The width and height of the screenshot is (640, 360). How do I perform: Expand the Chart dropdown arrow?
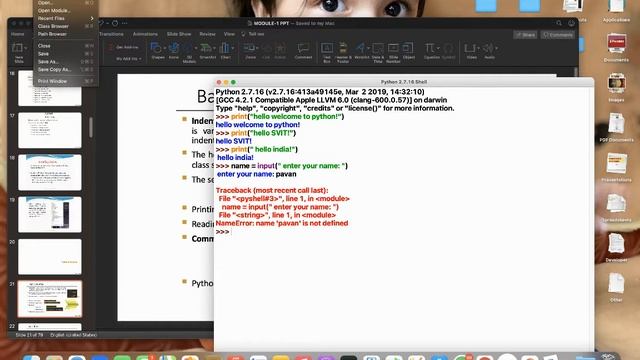tap(232, 48)
